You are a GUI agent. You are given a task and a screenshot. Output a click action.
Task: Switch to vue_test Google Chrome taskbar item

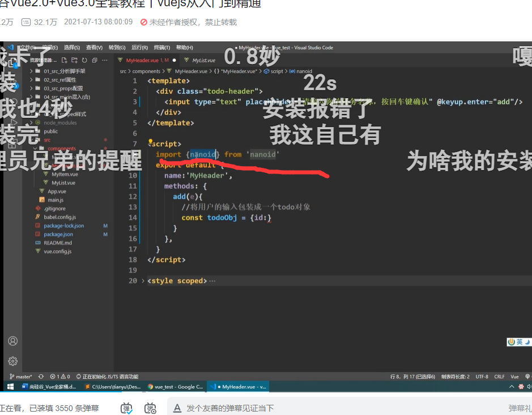click(176, 387)
